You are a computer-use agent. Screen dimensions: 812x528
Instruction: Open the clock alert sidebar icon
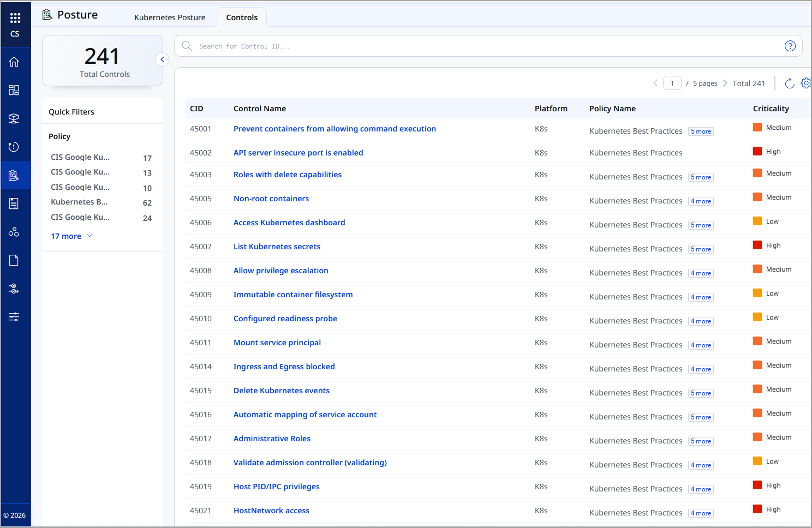[x=14, y=147]
